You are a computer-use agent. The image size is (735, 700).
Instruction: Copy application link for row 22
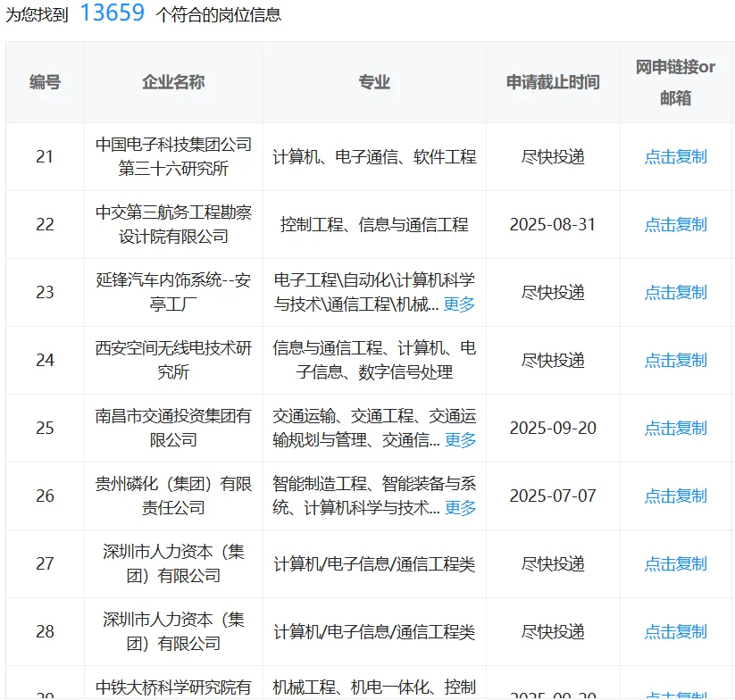tap(675, 224)
